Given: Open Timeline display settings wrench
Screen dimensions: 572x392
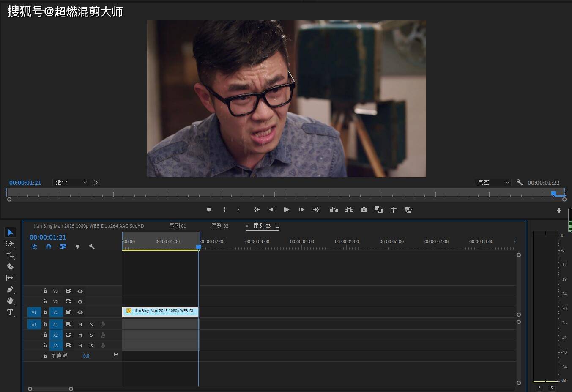Looking at the screenshot, I should click(92, 247).
